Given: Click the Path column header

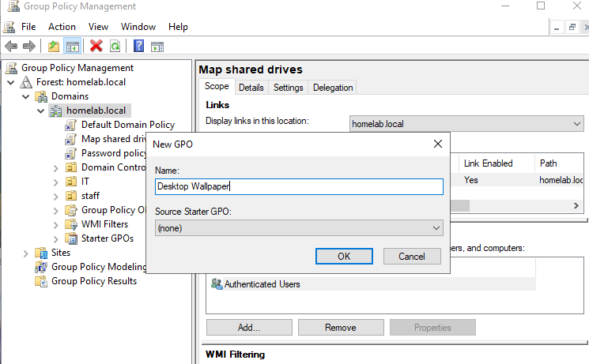Looking at the screenshot, I should point(559,163).
